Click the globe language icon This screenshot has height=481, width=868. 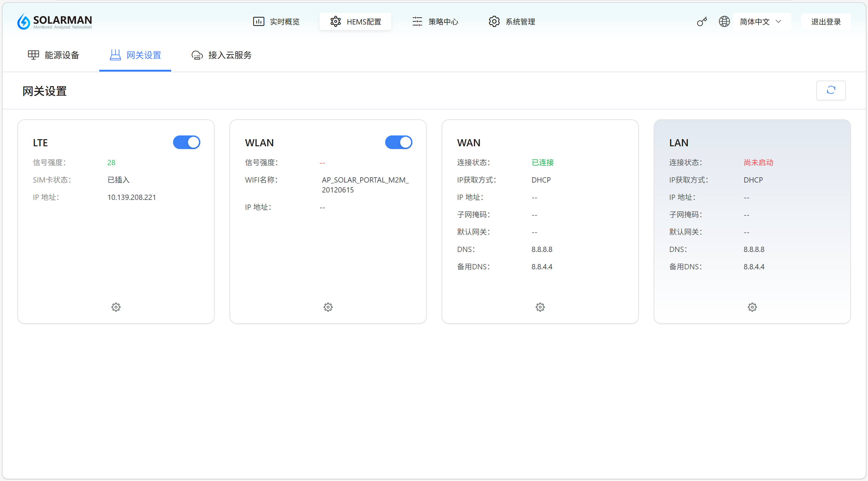point(724,22)
